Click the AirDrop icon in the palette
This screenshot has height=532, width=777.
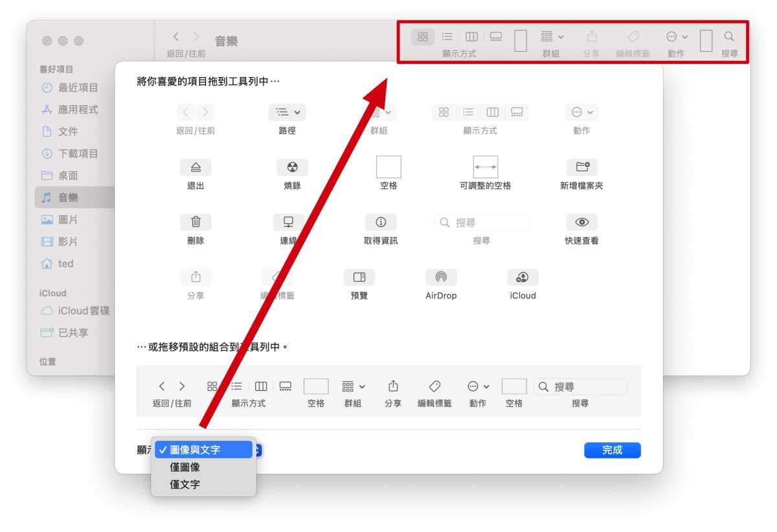pyautogui.click(x=441, y=277)
